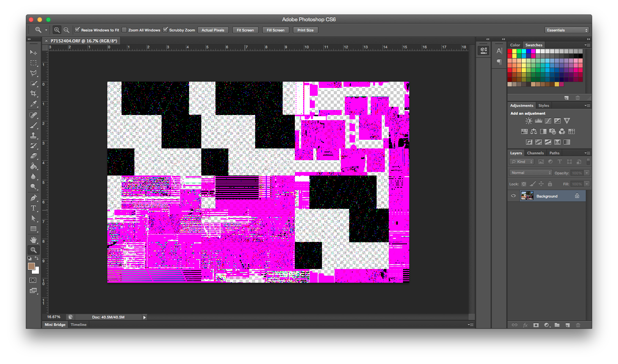Screen dimensions: 618x364
Task: Switch to the Paths tab
Action: tap(554, 153)
